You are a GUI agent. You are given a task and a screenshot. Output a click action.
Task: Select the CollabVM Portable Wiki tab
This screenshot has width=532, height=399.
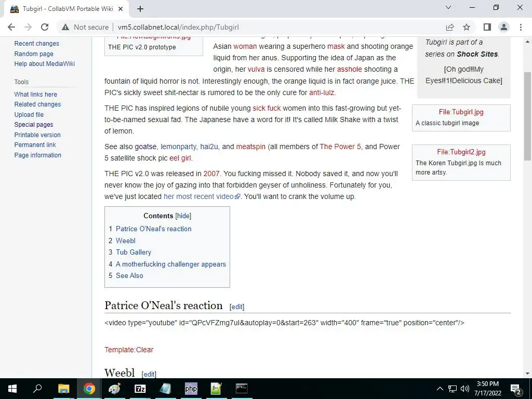(x=67, y=9)
